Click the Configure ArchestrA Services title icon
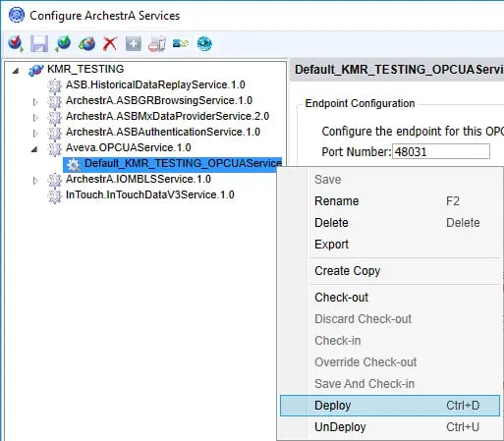Viewport: 504px width, 441px height. (x=17, y=15)
